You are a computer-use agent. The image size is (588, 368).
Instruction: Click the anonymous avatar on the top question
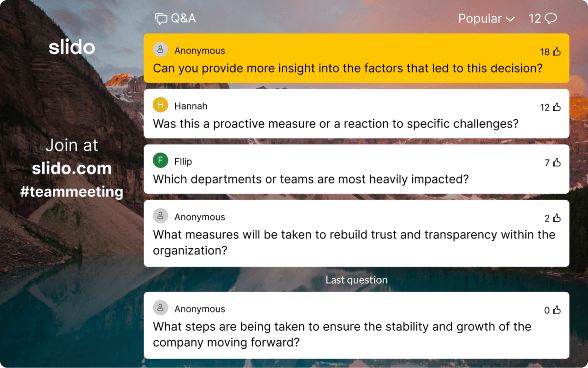pos(160,49)
